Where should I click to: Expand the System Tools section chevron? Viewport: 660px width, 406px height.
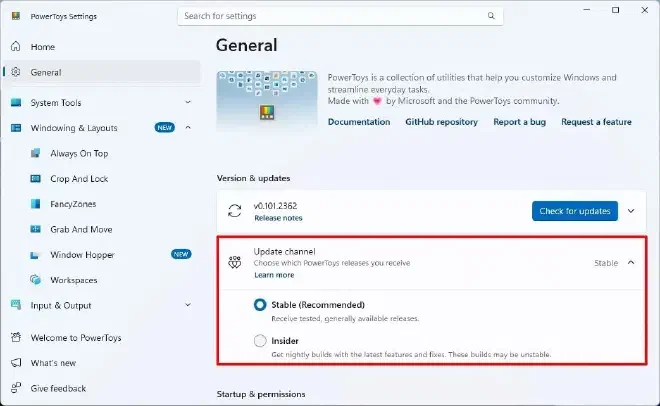[x=188, y=102]
